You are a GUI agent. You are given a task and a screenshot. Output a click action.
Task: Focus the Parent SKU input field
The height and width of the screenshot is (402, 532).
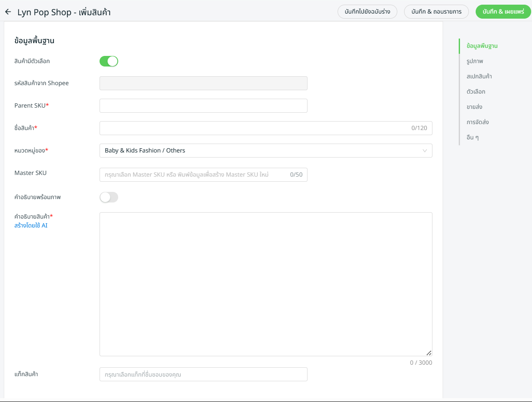203,106
